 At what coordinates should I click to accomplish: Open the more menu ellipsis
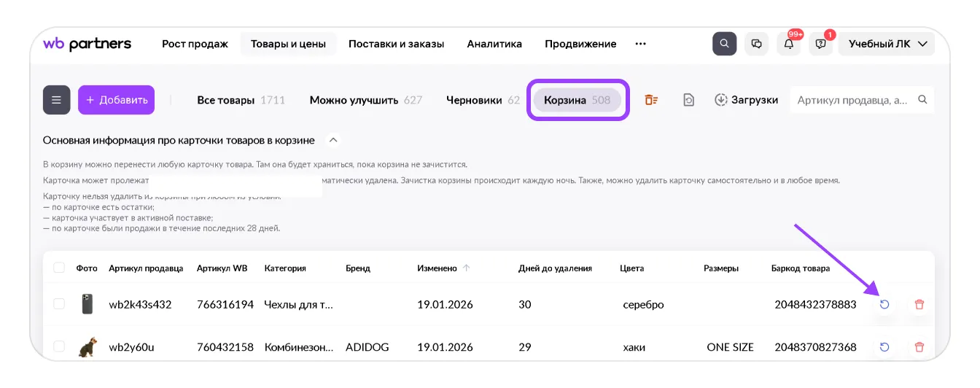(x=640, y=44)
